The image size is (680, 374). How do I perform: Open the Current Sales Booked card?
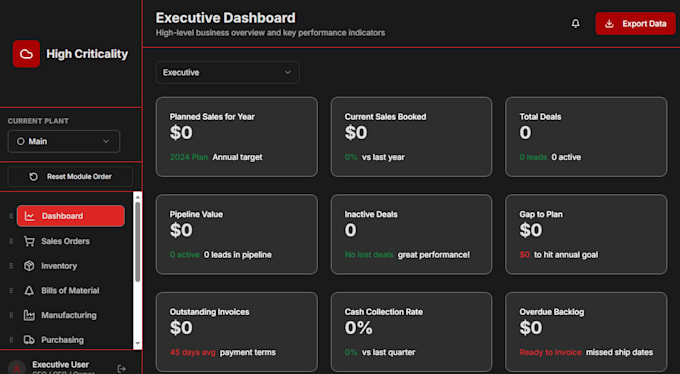click(411, 137)
